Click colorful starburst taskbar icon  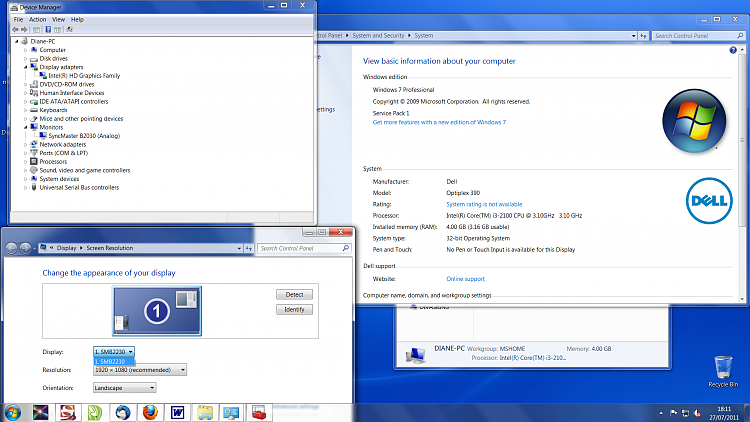pos(41,412)
